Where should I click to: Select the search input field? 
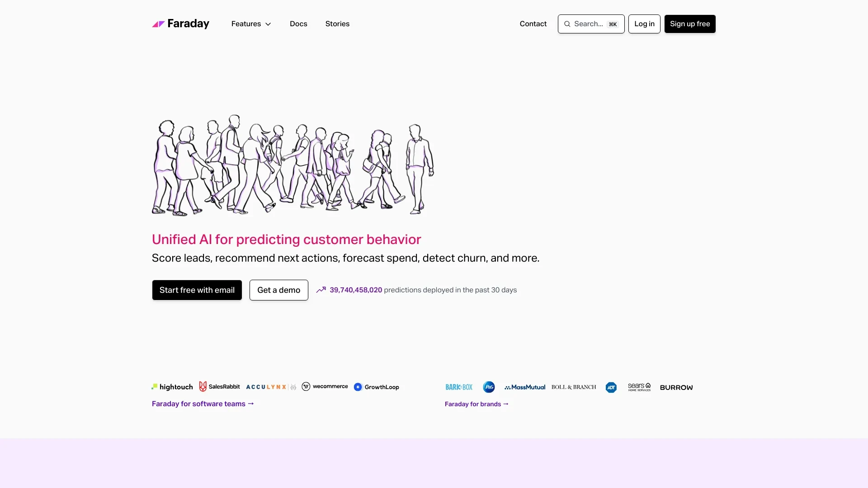click(591, 24)
